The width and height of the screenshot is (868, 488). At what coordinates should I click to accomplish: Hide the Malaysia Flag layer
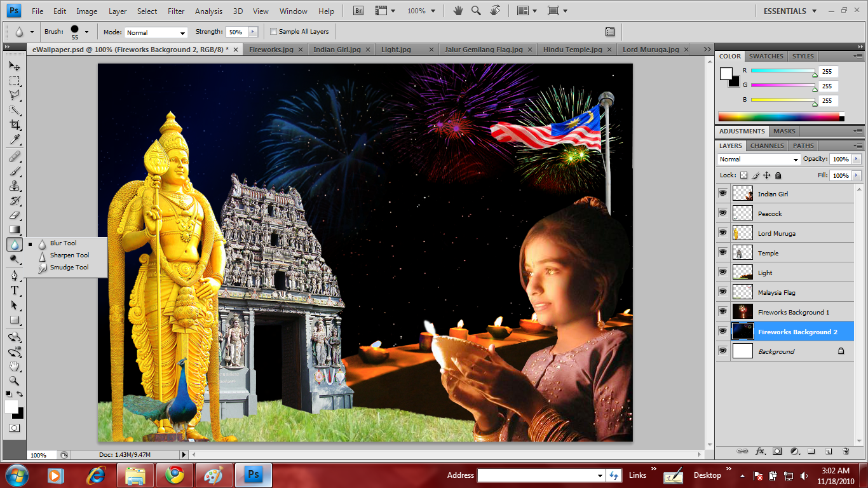click(722, 292)
